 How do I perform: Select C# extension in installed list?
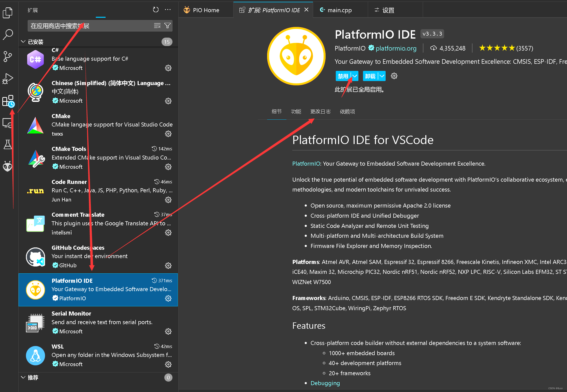(98, 59)
